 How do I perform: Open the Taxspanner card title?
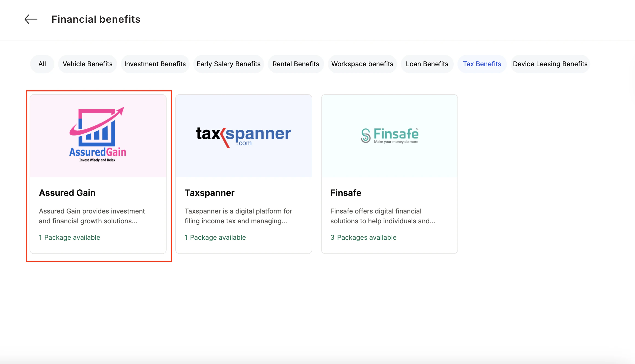click(210, 193)
